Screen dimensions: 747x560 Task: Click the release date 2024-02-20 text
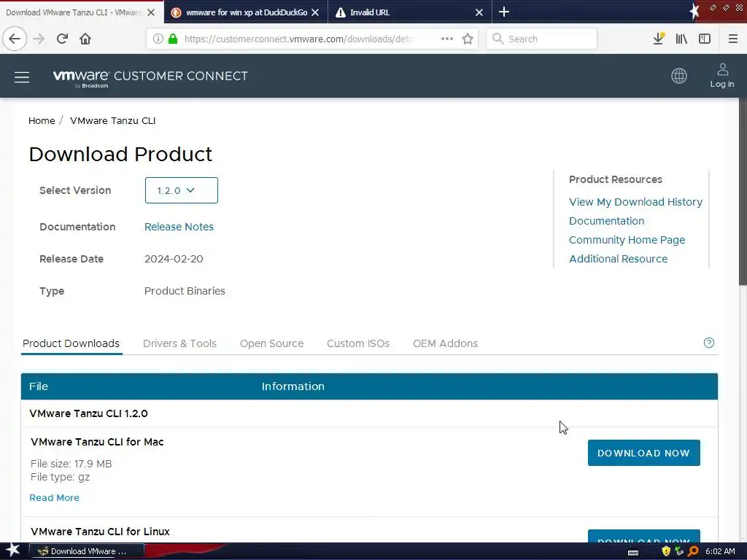tap(174, 259)
